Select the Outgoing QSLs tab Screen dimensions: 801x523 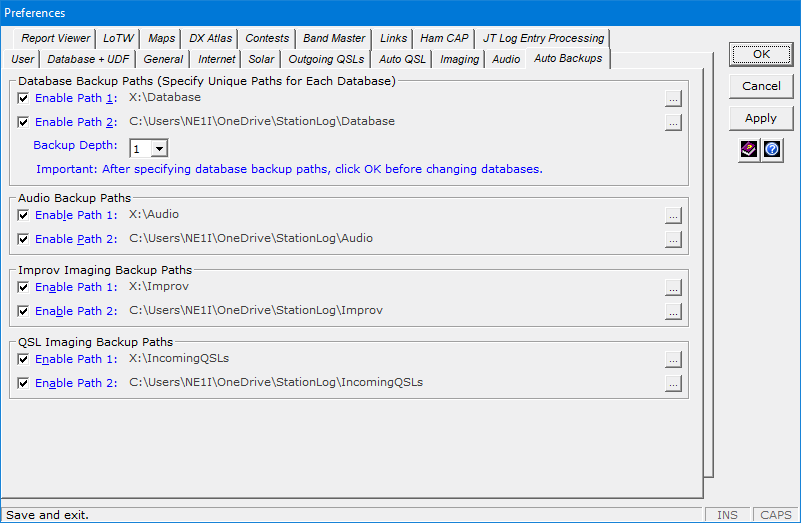coord(326,59)
